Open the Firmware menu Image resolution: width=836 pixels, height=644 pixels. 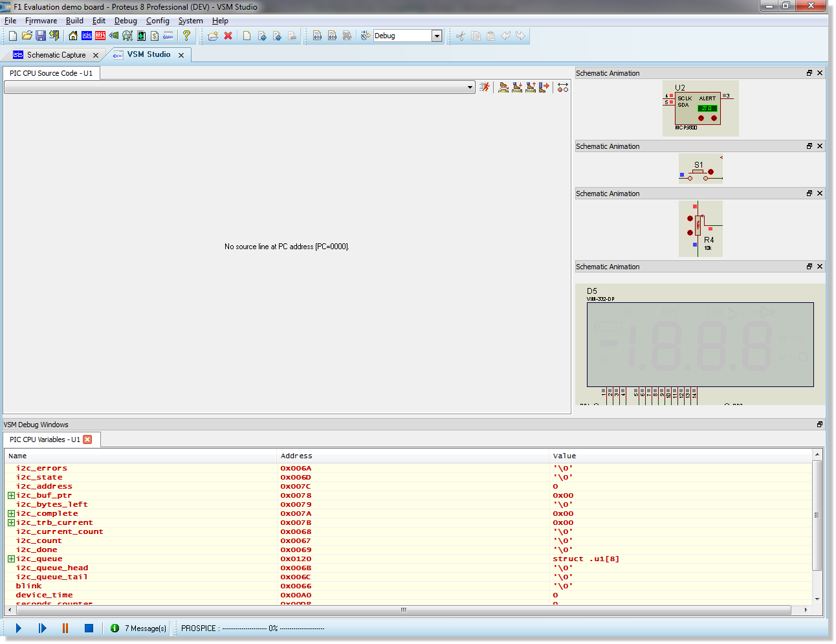click(x=41, y=20)
